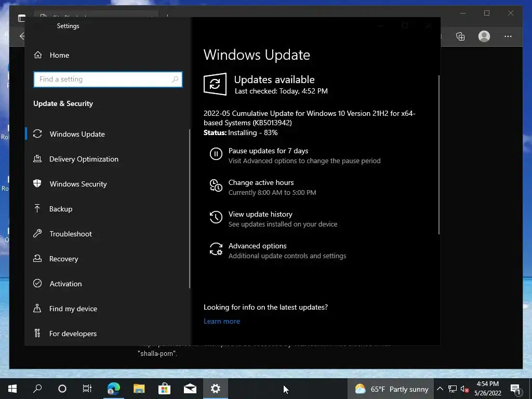Click the Find my device person icon

37,308
